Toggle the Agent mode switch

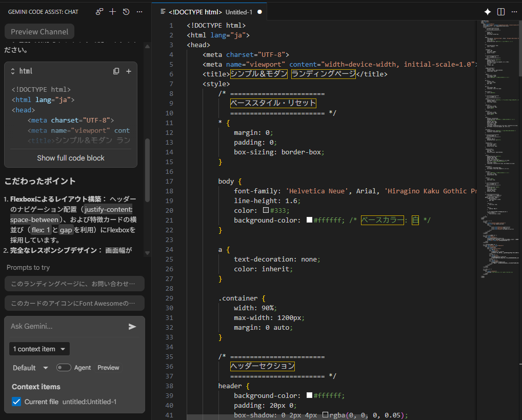click(x=63, y=368)
